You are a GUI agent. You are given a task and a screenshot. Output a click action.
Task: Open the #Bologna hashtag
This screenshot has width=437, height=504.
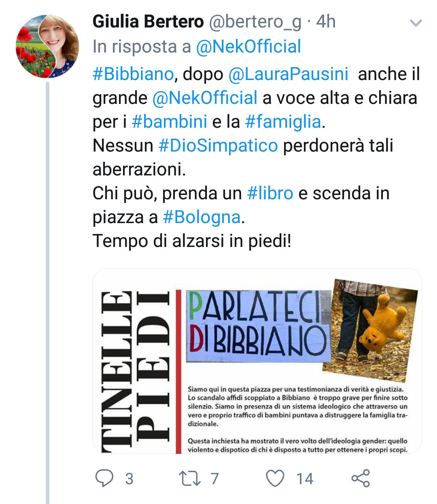click(x=202, y=217)
